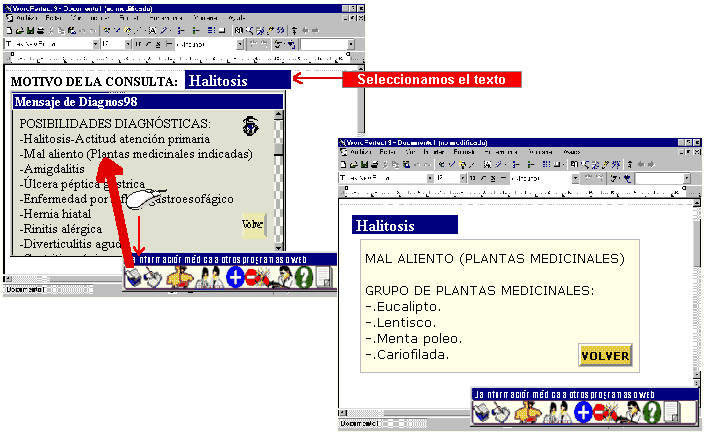The image size is (705, 432).
Task: Click document page icon on the floating bar in the Mal aliento window
Action: (x=672, y=412)
